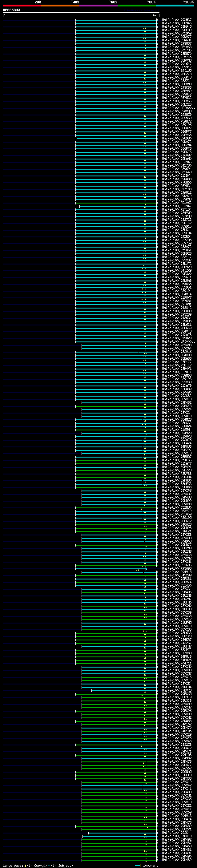
Task: Select the UniRef100_Q8VXN3 label
Action: 177,345
